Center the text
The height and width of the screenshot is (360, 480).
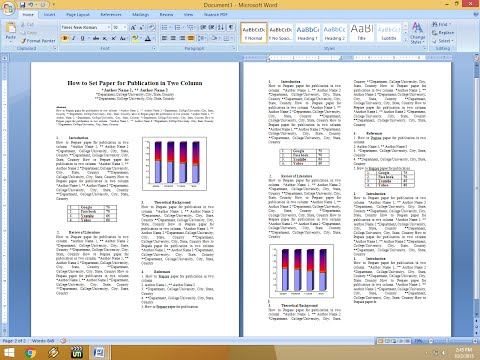173,38
